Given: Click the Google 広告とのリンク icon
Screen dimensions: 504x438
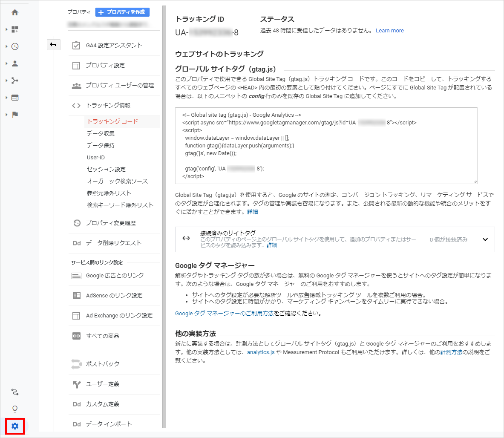Looking at the screenshot, I should tap(76, 276).
